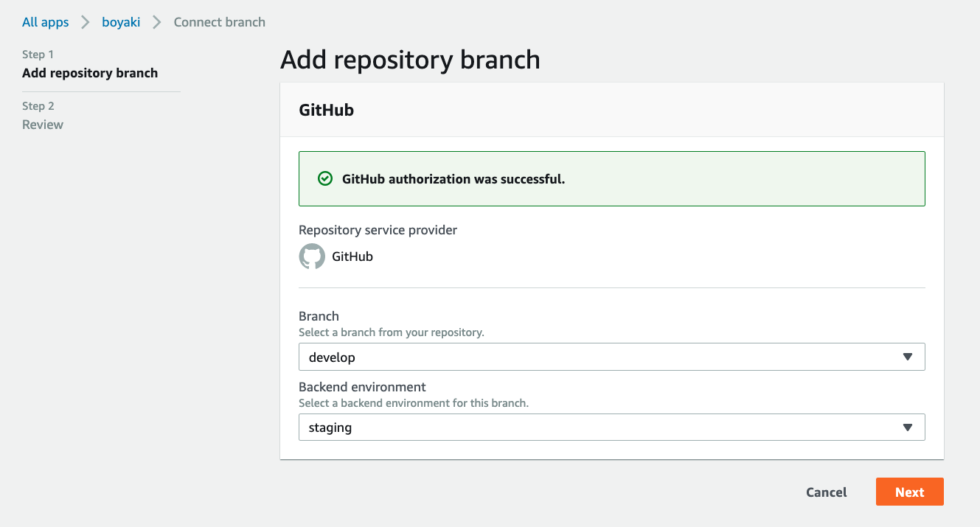Expand the Backend environment dropdown arrow
This screenshot has width=980, height=527.
click(908, 427)
